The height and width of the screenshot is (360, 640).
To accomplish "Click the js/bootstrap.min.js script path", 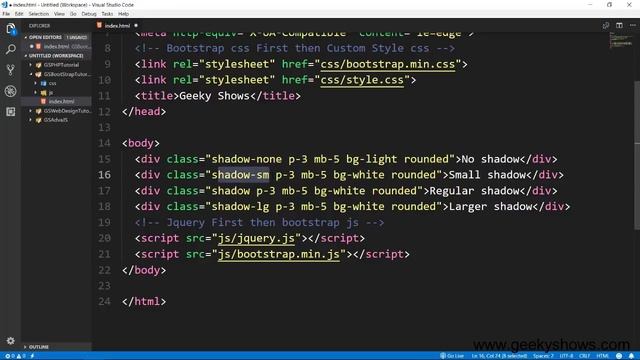I will 278,254.
